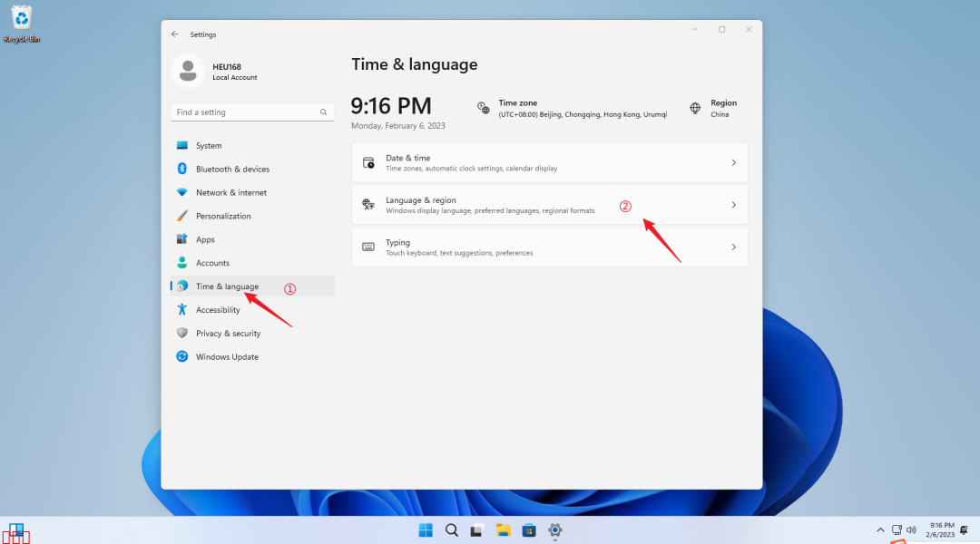The height and width of the screenshot is (544, 980).
Task: Click the Settings gear on the taskbar
Action: [555, 530]
